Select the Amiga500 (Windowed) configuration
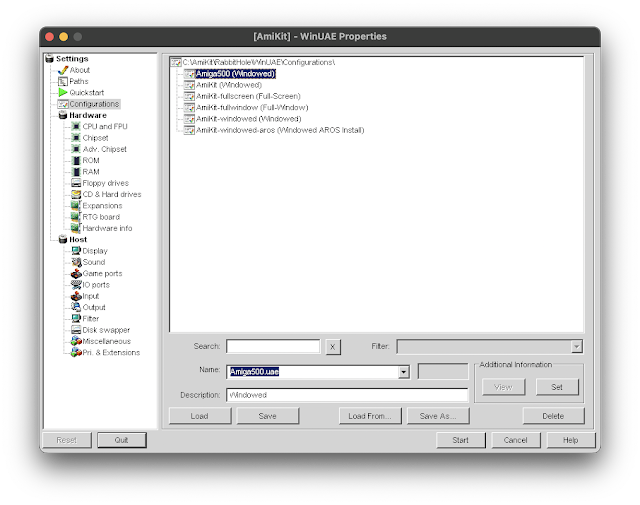The width and height of the screenshot is (640, 505). click(x=236, y=74)
